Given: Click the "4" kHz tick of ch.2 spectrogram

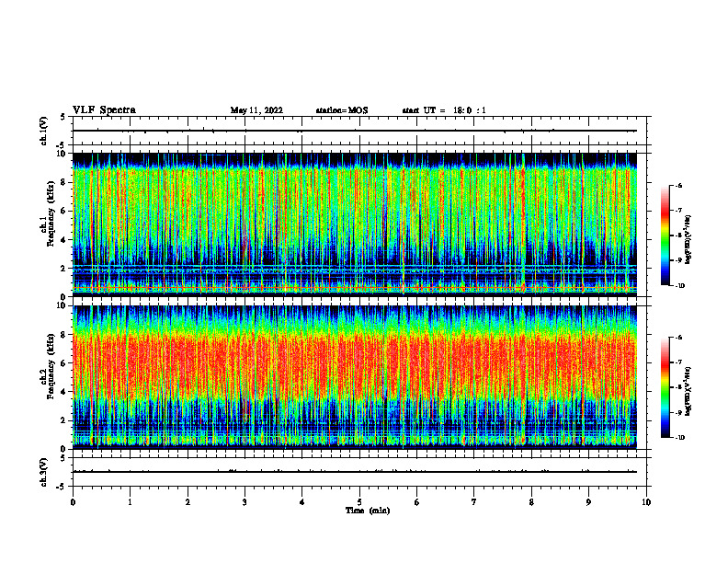Looking at the screenshot, I should (x=64, y=392).
